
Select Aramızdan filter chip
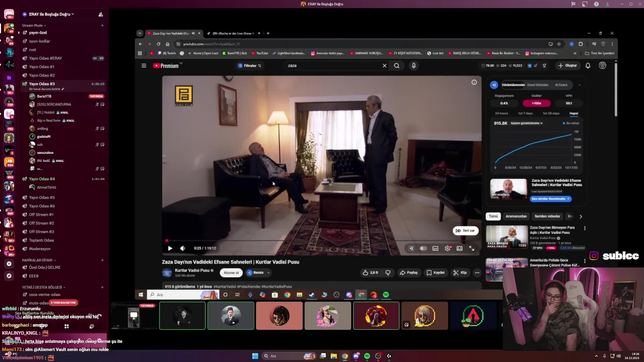pos(516,216)
